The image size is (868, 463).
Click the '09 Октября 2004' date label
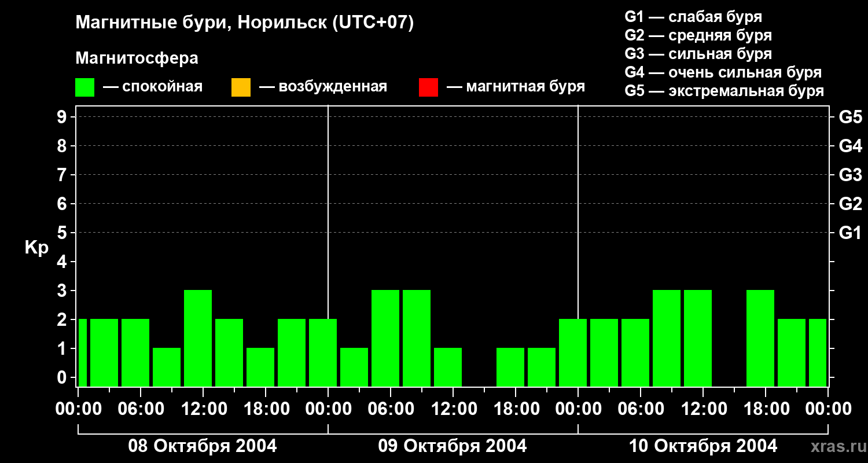453,446
